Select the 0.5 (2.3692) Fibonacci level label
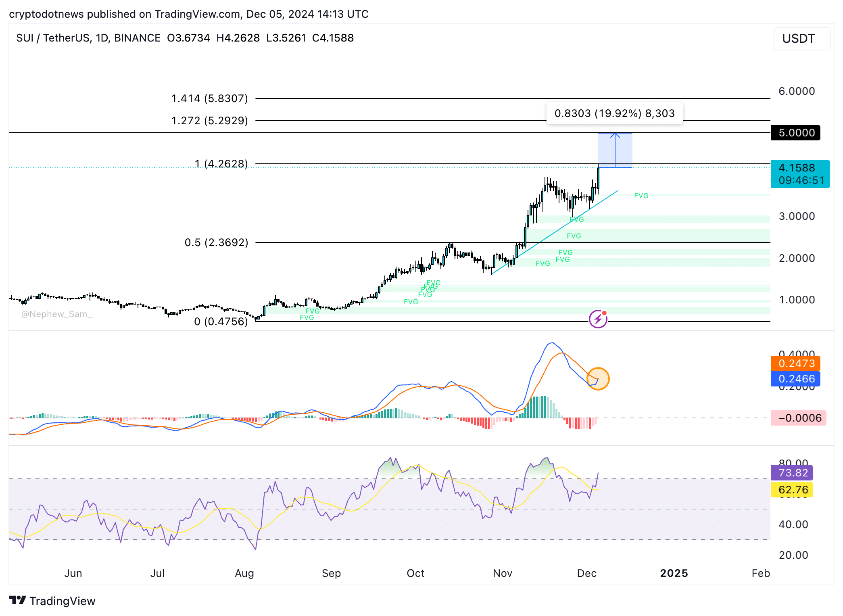Viewport: 843px width, 616px height. [216, 242]
